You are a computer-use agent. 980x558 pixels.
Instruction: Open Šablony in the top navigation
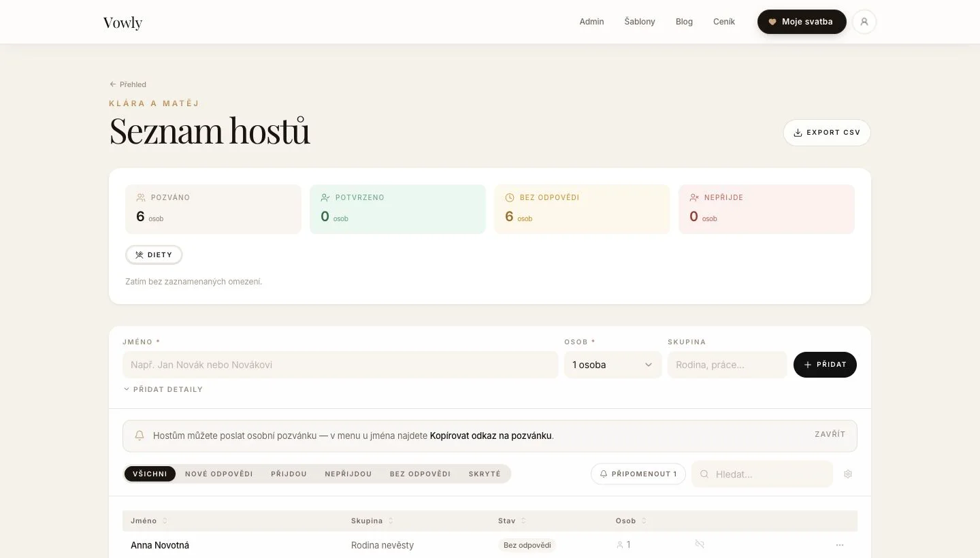tap(640, 22)
